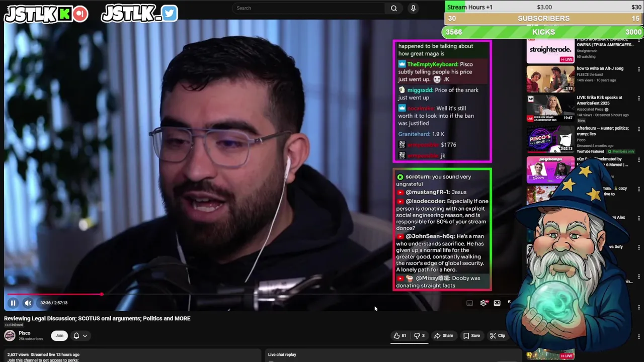Screen dimensions: 644x362
Task: Click the Associated Press channel name
Action: pyautogui.click(x=591, y=110)
